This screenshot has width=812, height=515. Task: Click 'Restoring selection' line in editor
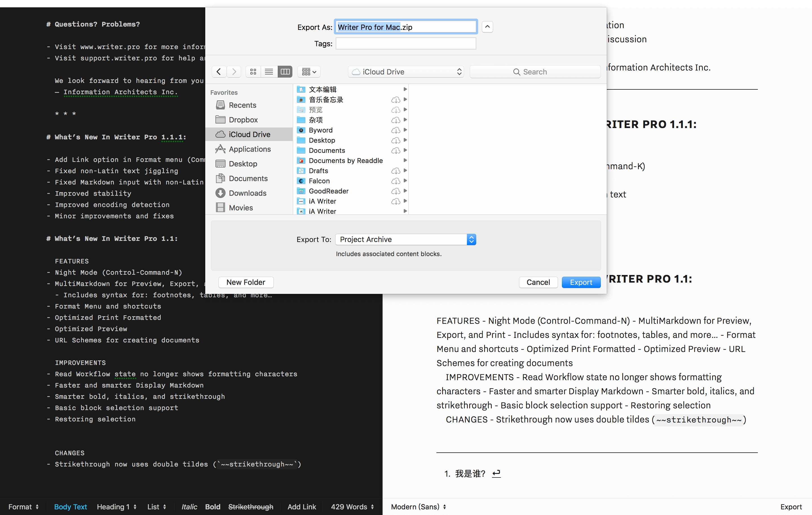(95, 419)
